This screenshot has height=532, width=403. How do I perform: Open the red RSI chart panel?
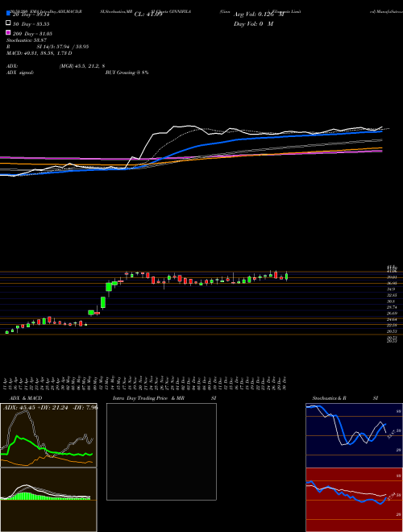[x=354, y=500]
